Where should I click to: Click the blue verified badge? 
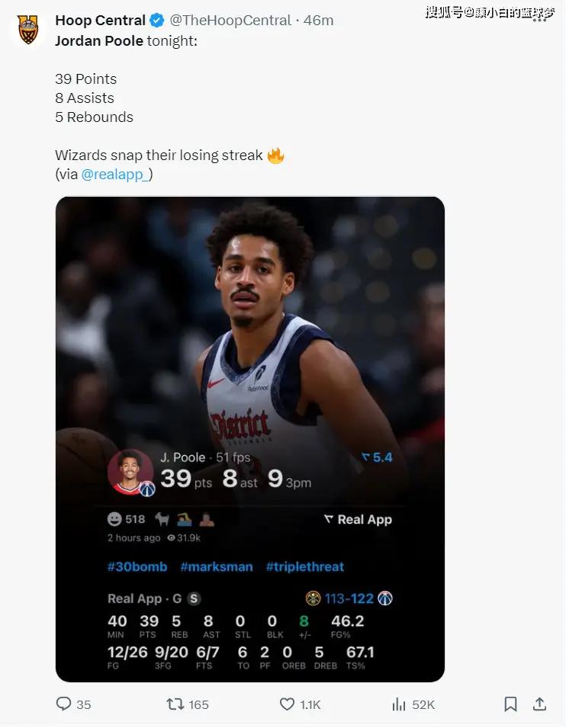[x=156, y=21]
